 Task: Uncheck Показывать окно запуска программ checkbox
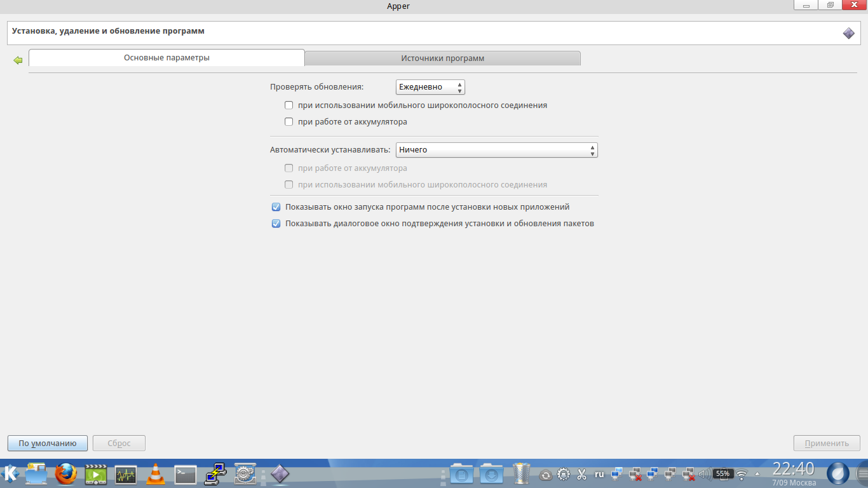pos(276,207)
